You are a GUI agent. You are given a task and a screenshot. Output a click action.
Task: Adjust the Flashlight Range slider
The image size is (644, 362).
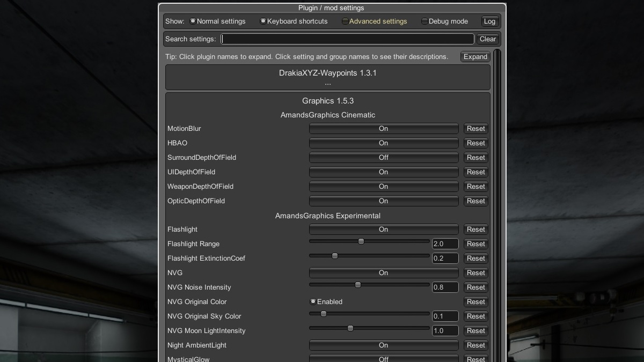tap(361, 241)
